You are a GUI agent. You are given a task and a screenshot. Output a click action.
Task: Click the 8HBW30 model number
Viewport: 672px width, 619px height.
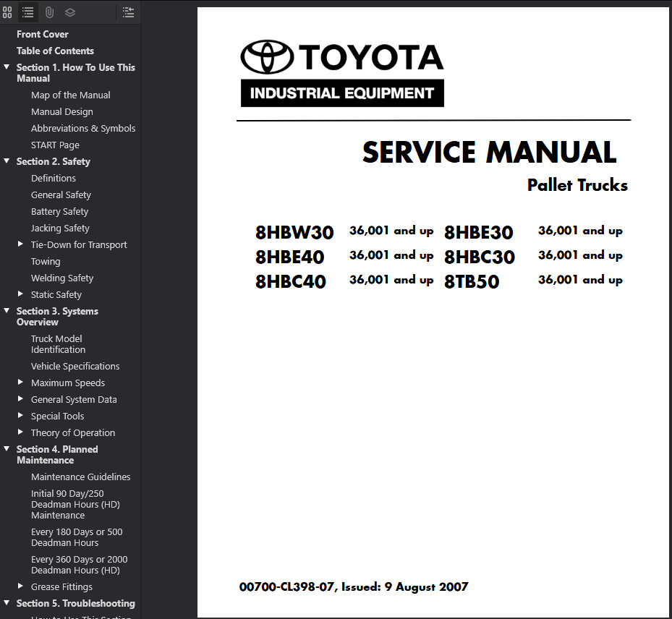pyautogui.click(x=294, y=233)
